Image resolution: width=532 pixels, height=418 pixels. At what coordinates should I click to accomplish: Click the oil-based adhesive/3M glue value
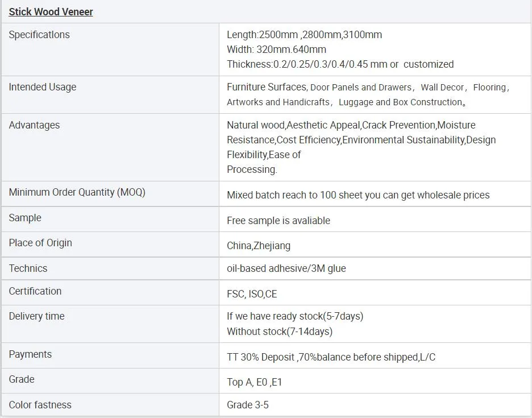pos(286,268)
